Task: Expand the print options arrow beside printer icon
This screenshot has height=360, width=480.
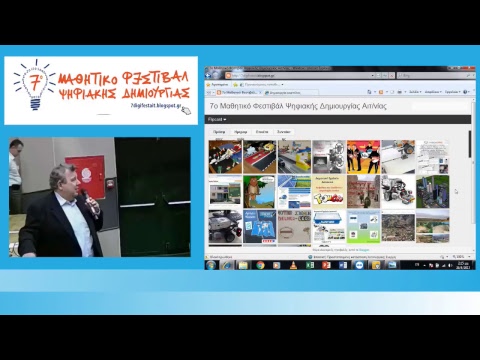Action: pyautogui.click(x=405, y=92)
